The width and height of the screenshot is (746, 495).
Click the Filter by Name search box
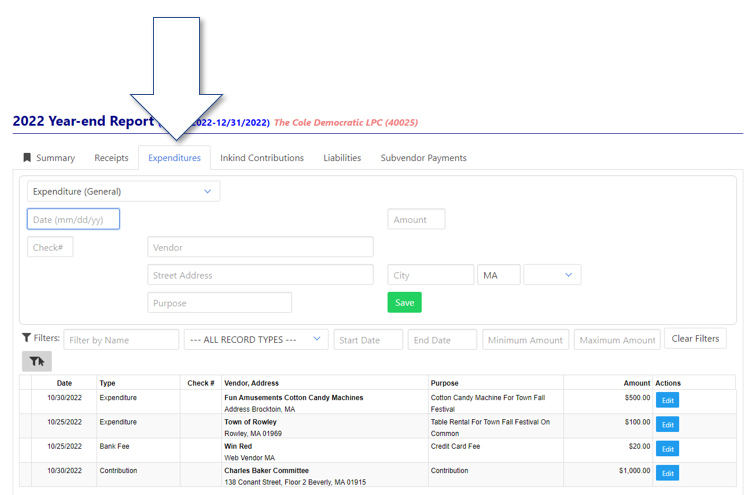[121, 340]
